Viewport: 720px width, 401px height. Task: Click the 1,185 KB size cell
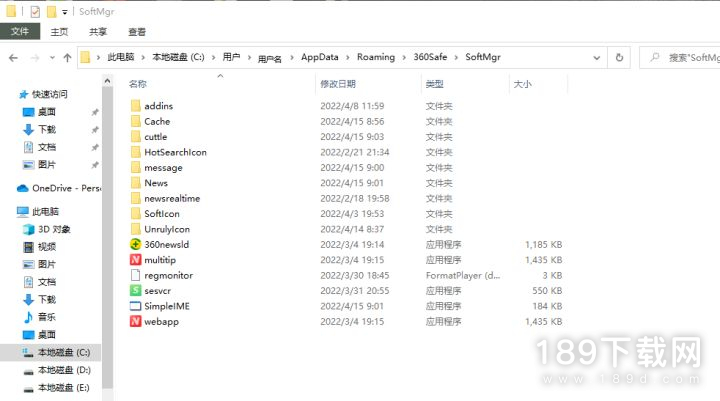pyautogui.click(x=544, y=245)
